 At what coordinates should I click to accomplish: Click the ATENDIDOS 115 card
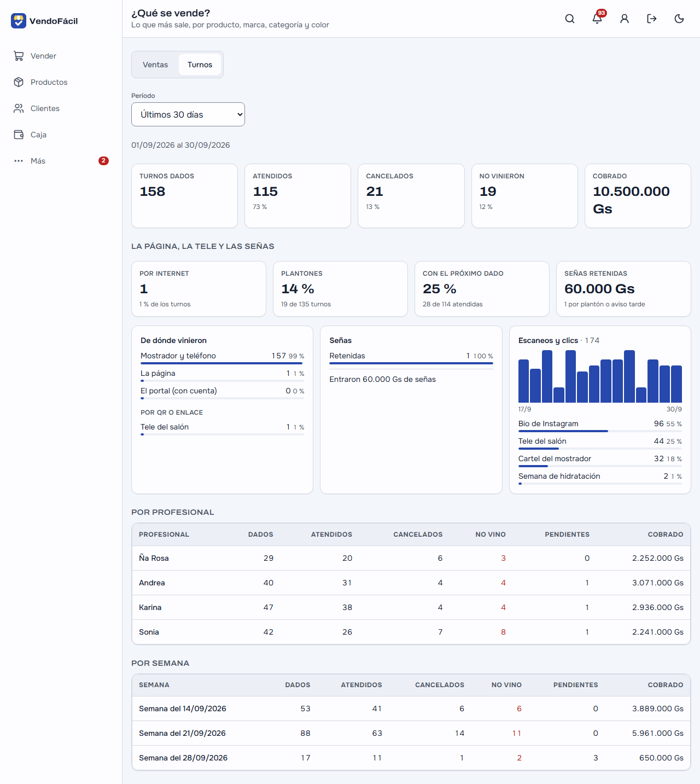297,196
